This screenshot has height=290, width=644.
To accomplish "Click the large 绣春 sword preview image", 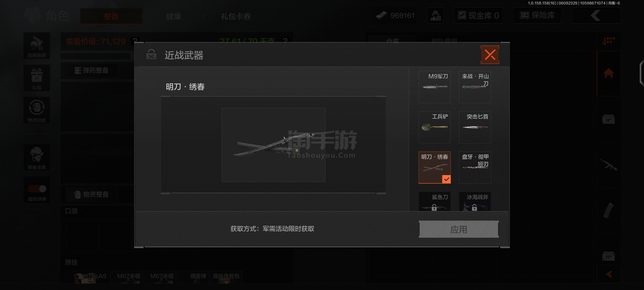I will 273,145.
